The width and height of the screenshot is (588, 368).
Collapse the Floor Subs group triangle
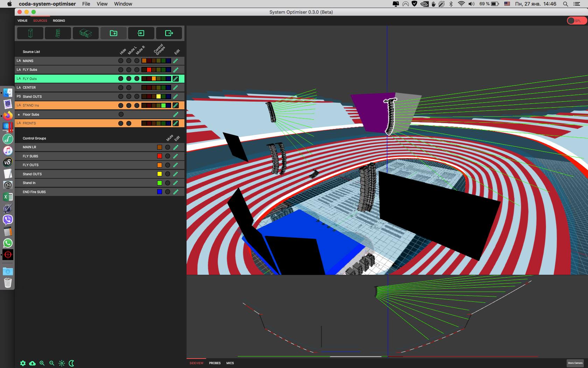[x=19, y=115]
